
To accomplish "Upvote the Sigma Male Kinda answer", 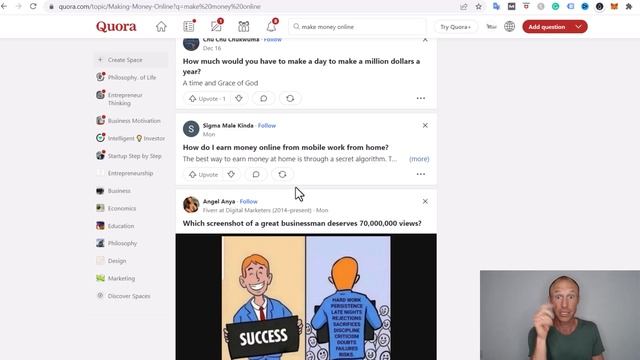I will (x=203, y=174).
